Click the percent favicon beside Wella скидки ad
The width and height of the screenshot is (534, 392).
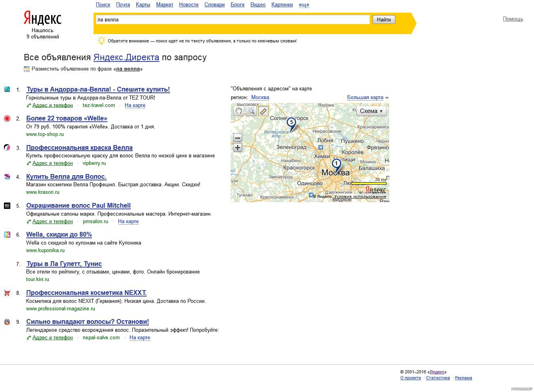point(7,234)
